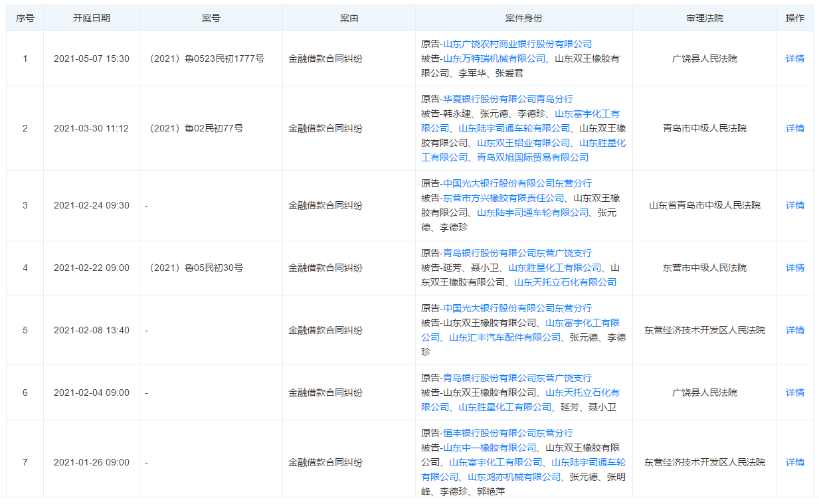Viewport: 819px width, 504px height.
Task: Open 青岛银行东营广饶支行 plaintiff link in row 6
Action: 517,378
